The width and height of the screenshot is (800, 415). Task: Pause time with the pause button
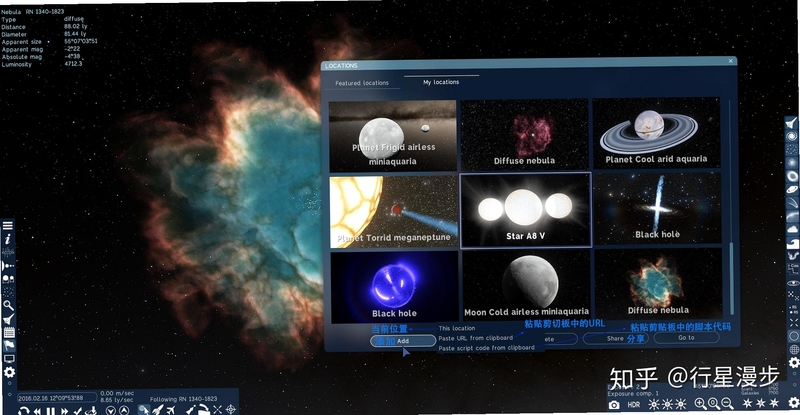[51, 410]
